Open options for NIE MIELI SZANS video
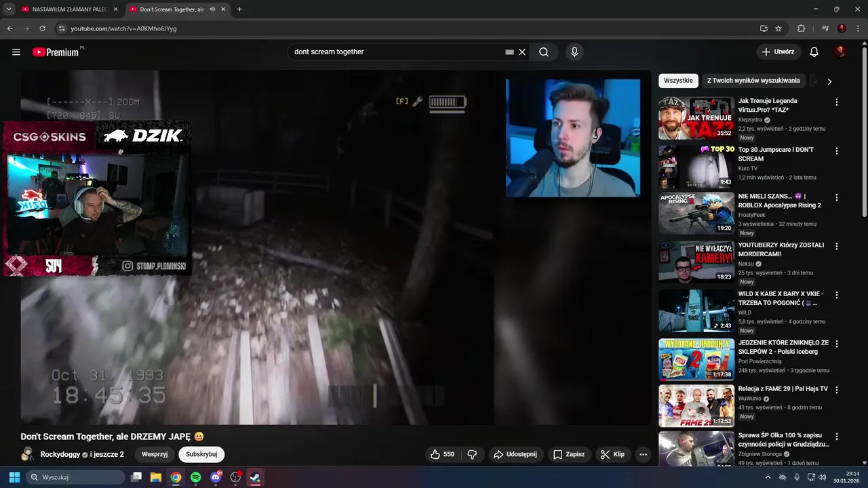868x488 pixels. point(836,197)
